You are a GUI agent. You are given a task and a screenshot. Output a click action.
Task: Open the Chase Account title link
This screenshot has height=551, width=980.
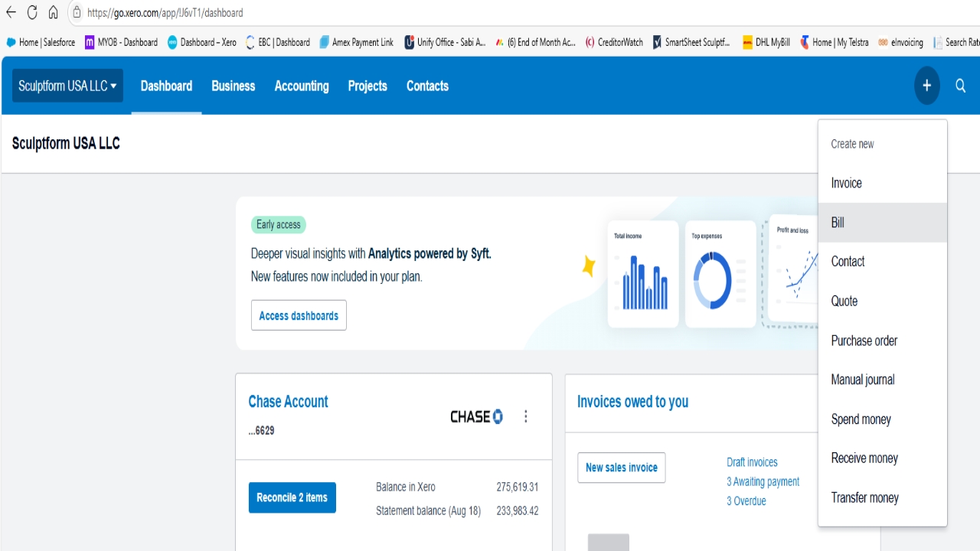point(288,402)
